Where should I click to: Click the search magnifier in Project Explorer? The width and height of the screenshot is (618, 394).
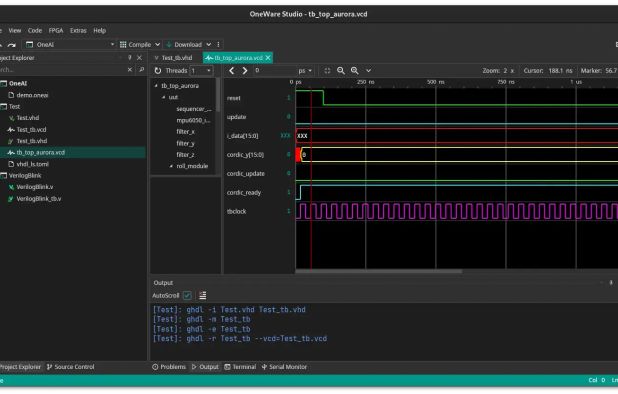pyautogui.click(x=141, y=70)
